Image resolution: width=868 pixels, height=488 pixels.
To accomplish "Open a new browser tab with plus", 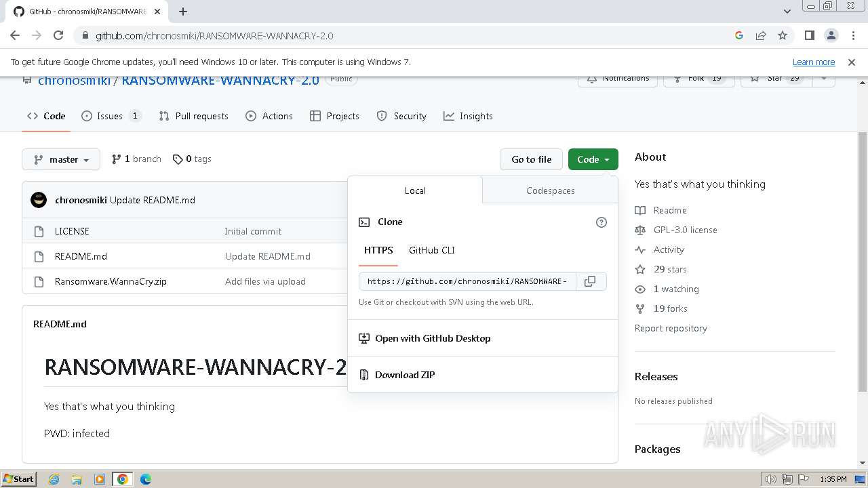I will click(183, 12).
